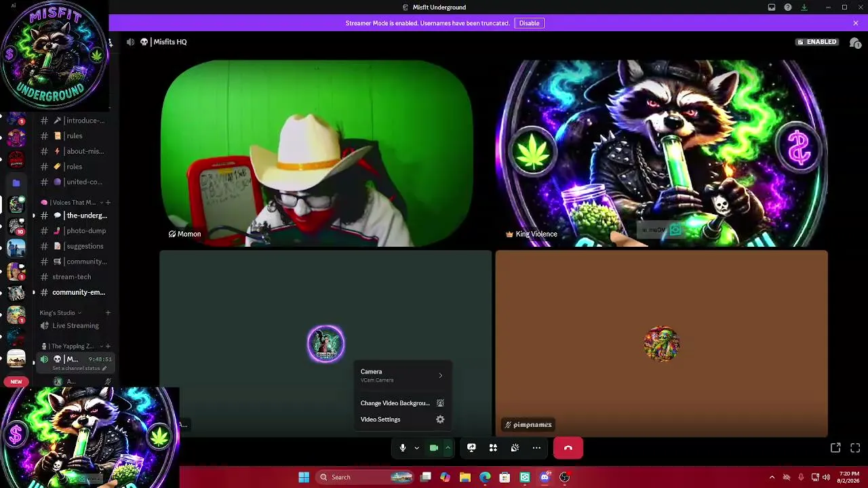Image resolution: width=868 pixels, height=488 pixels.
Task: Click the speaker icon beside Misfits HQ
Action: click(x=130, y=42)
